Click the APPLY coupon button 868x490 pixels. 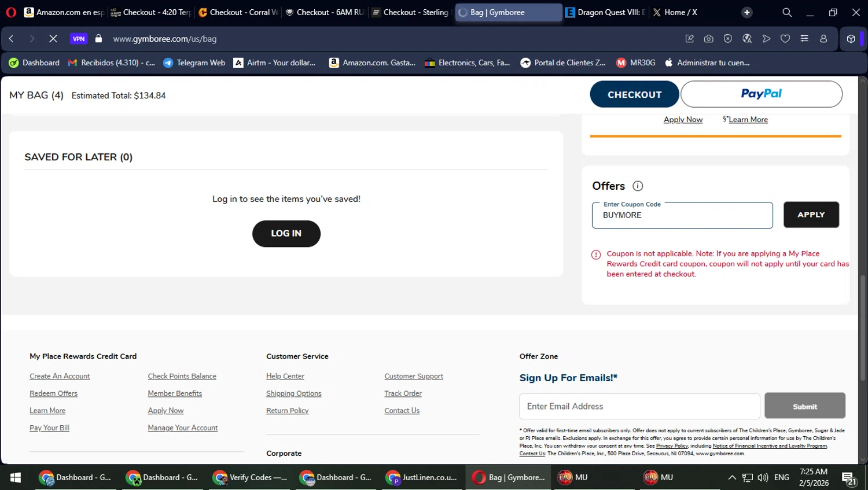(x=811, y=215)
